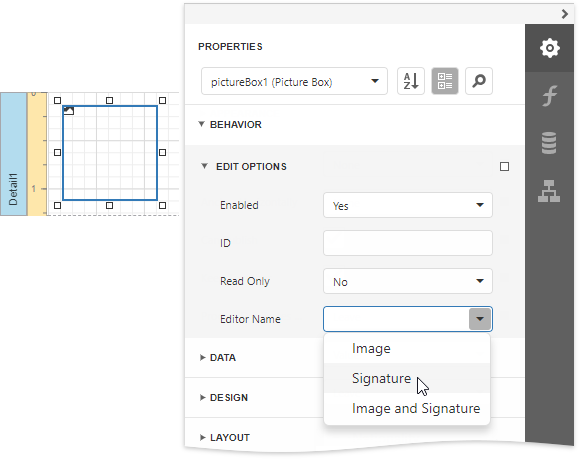This screenshot has height=459, width=579.
Task: Collapse the Edit Options group
Action: click(204, 166)
